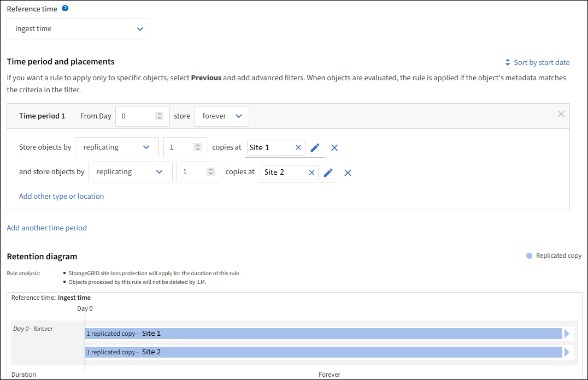The image size is (588, 380).
Task: Click the Reference time help icon
Action: 65,9
